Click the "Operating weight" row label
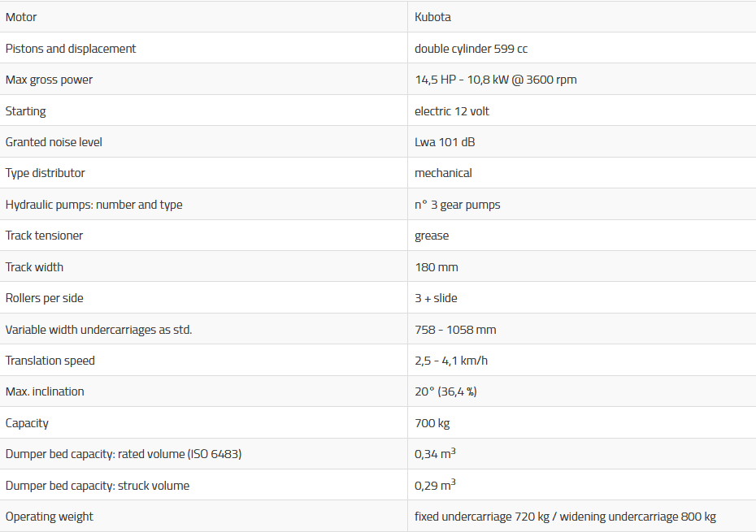 click(50, 517)
